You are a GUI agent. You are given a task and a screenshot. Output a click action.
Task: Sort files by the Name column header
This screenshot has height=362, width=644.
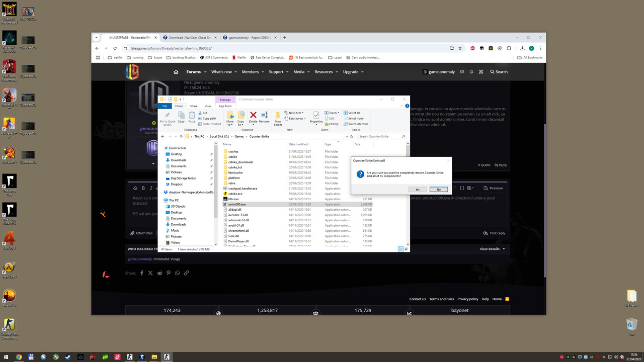click(227, 144)
